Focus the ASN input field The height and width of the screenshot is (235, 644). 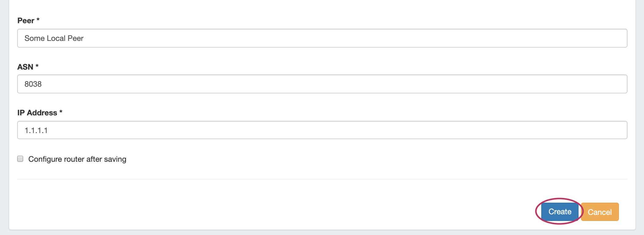(322, 84)
